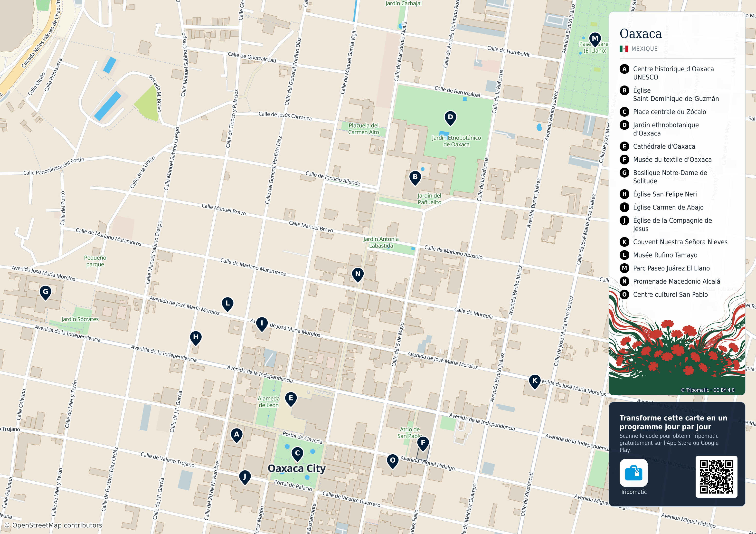This screenshot has height=534, width=756.
Task: Select legend entry Église Carmen de Abajo
Action: [x=662, y=208]
